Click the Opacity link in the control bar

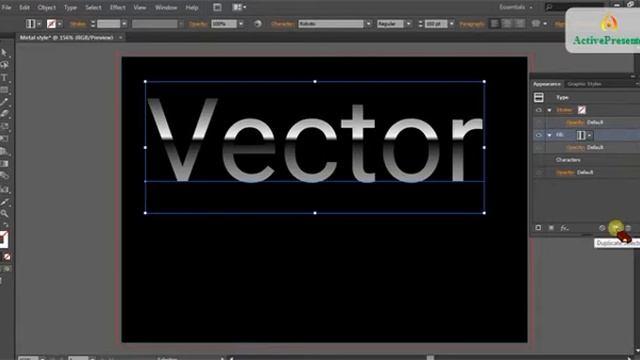point(198,24)
